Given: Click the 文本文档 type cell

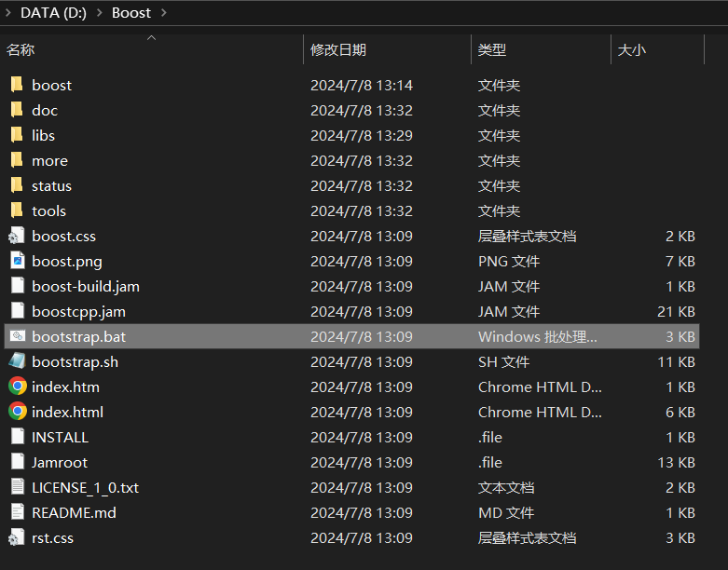Looking at the screenshot, I should (506, 487).
